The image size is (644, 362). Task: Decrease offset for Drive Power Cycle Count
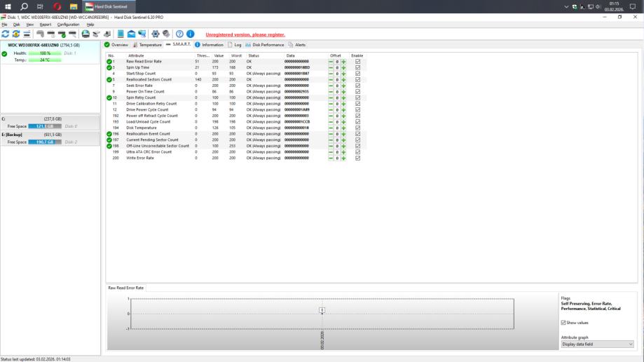tap(331, 110)
